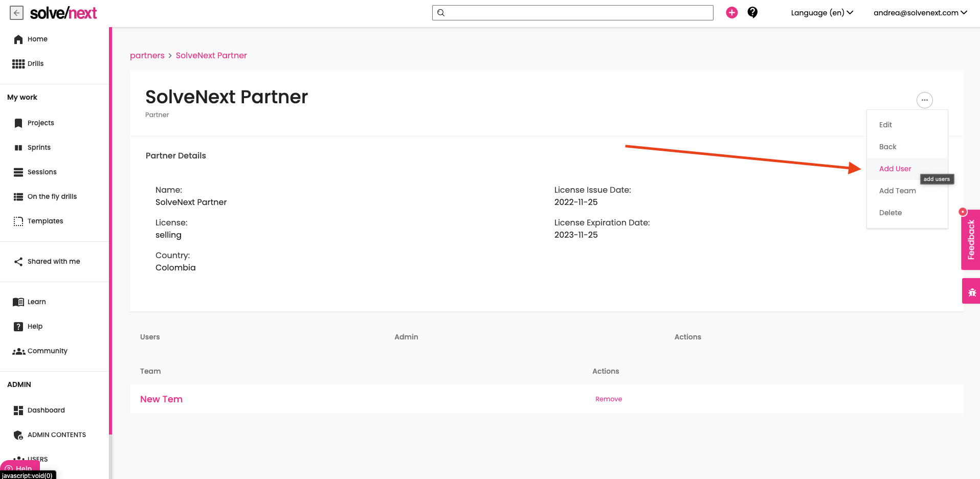Click the SolveNext Partner page heading
980x479 pixels.
tap(227, 97)
